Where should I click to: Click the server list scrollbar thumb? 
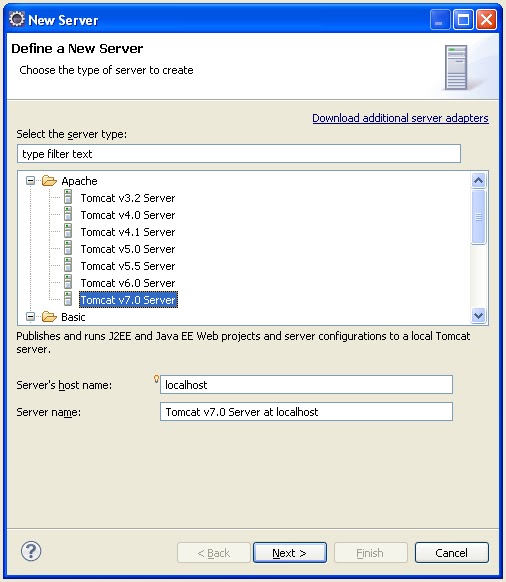(479, 217)
